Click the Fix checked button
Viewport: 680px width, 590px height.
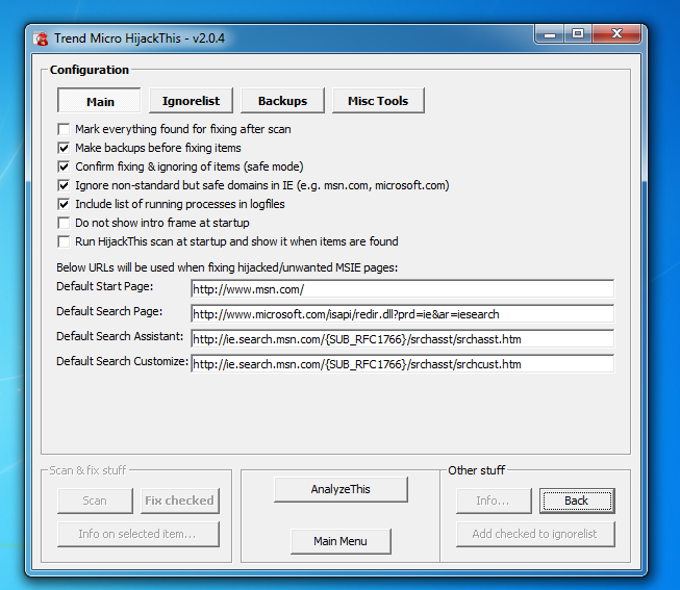tap(180, 501)
